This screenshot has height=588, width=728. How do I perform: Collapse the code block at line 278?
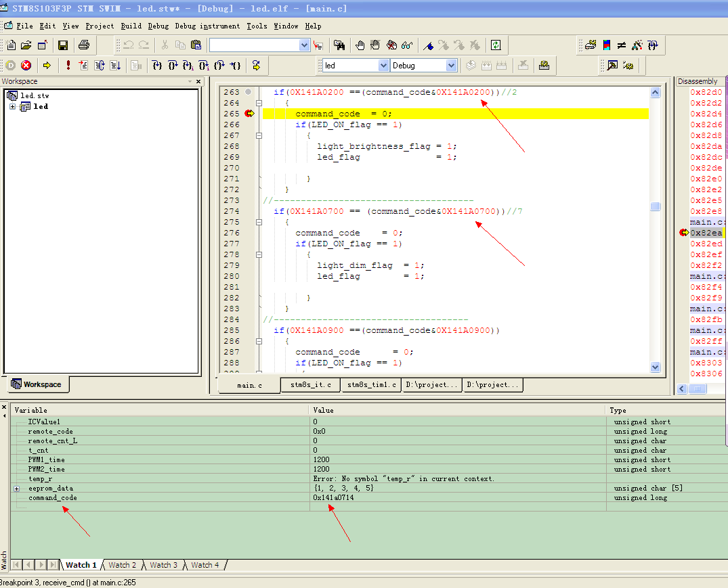click(x=259, y=254)
